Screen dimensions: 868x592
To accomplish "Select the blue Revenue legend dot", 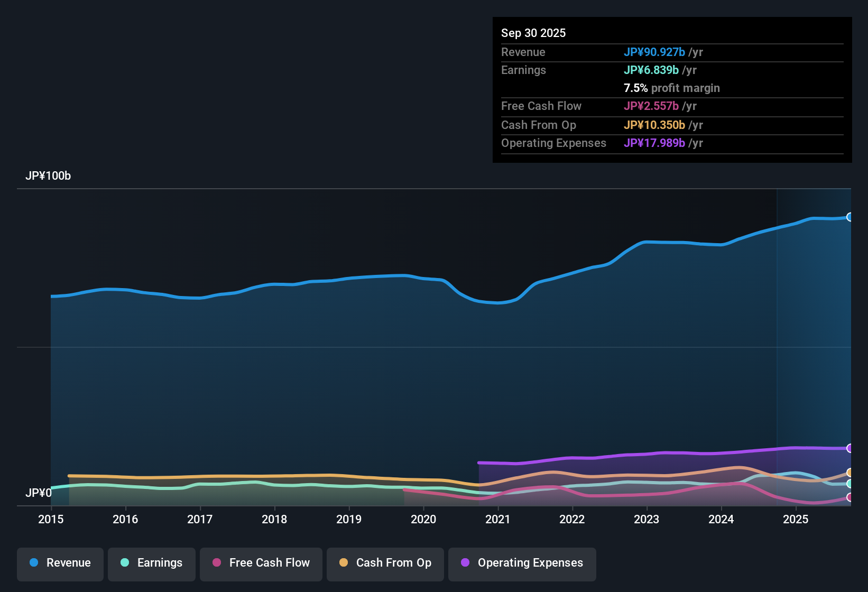I will (x=33, y=563).
